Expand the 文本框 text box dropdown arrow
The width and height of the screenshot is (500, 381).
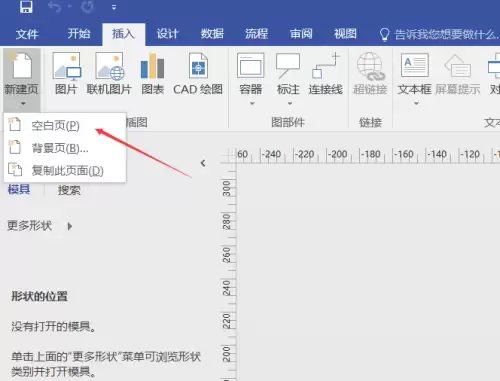click(x=416, y=104)
